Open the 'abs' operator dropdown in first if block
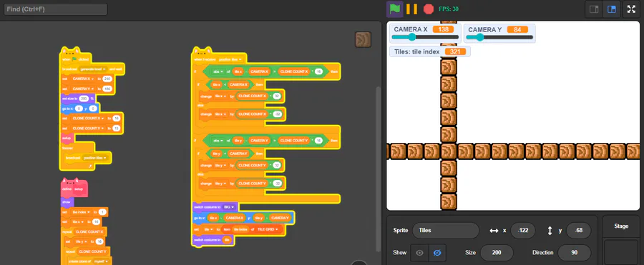The image size is (644, 265). pos(218,71)
